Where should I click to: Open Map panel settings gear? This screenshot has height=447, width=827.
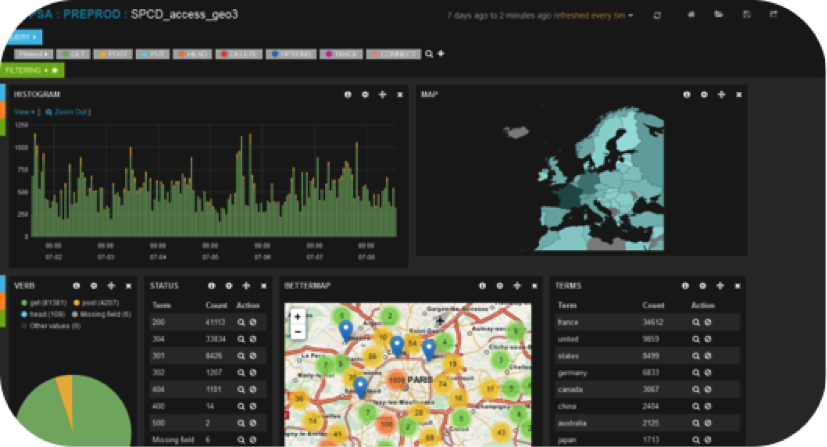point(704,94)
